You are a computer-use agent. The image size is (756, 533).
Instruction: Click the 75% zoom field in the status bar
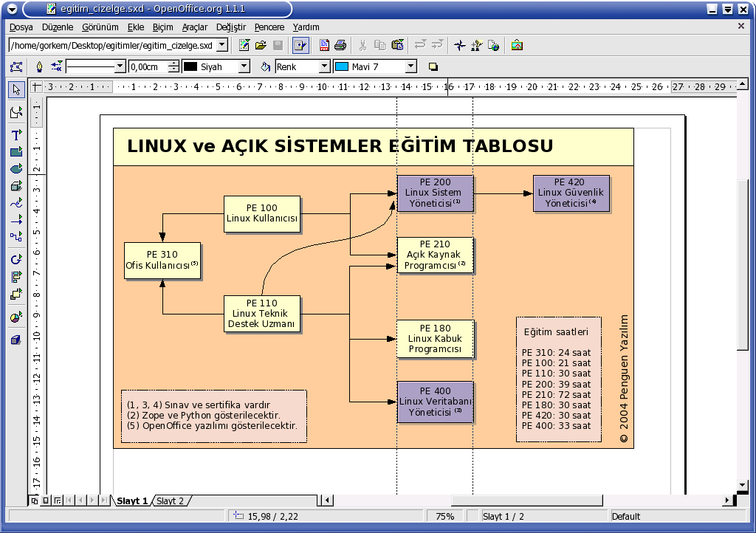coord(445,517)
